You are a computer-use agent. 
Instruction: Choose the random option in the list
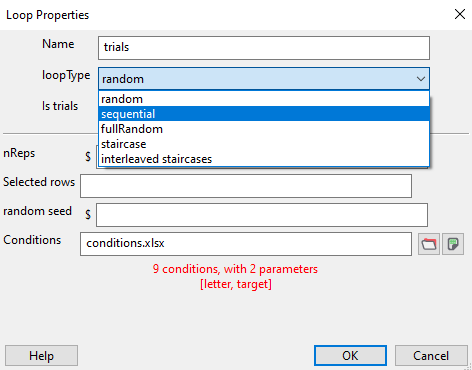[x=264, y=99]
